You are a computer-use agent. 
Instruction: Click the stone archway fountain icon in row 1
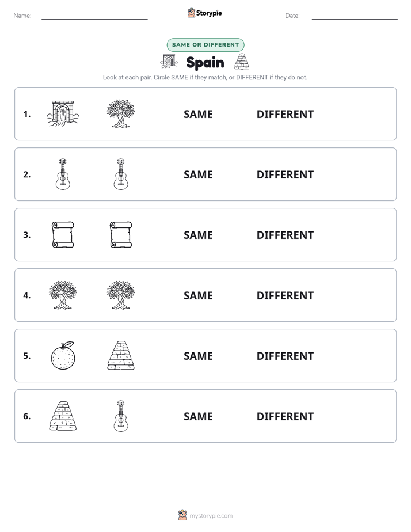point(63,113)
